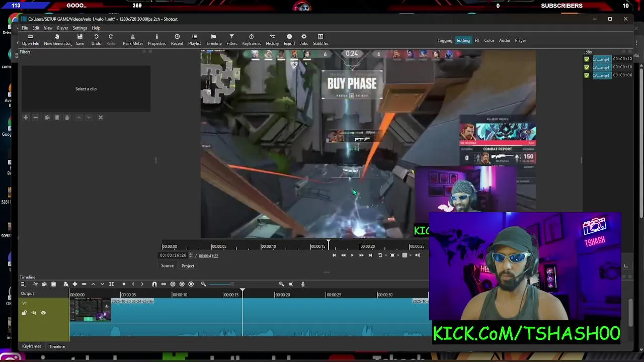Open the Jobs panel from toolbar
This screenshot has height=362, width=644.
(x=304, y=40)
